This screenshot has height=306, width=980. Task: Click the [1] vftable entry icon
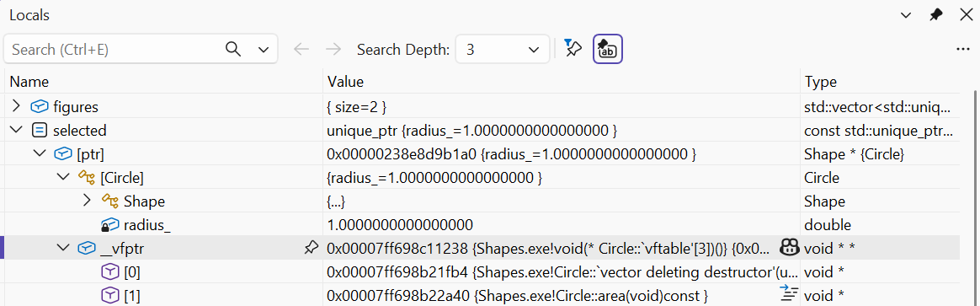pyautogui.click(x=109, y=295)
